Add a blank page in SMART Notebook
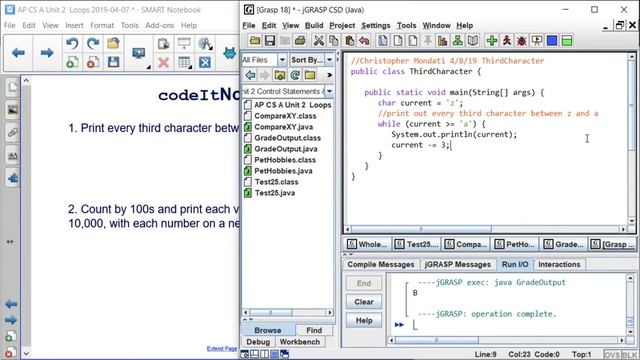Viewport: 640px width, 360px height. (x=72, y=62)
